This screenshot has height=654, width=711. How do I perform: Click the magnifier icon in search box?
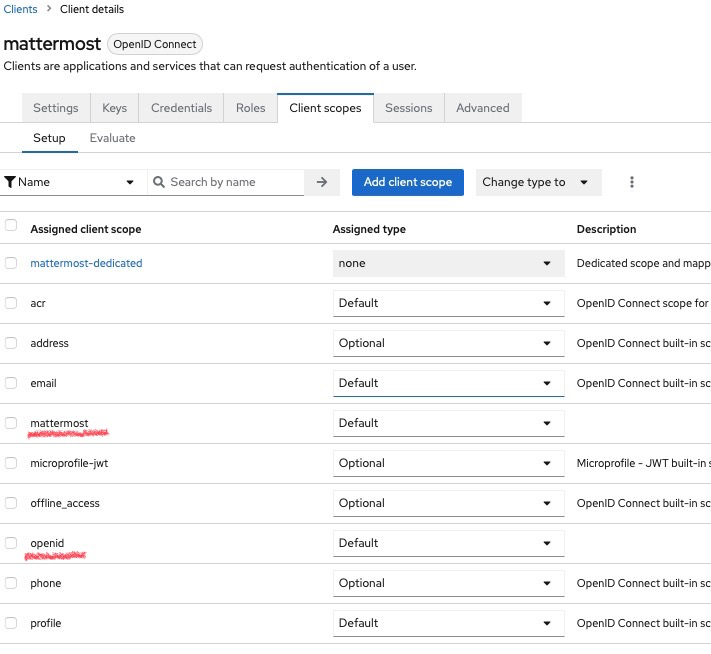tap(159, 182)
